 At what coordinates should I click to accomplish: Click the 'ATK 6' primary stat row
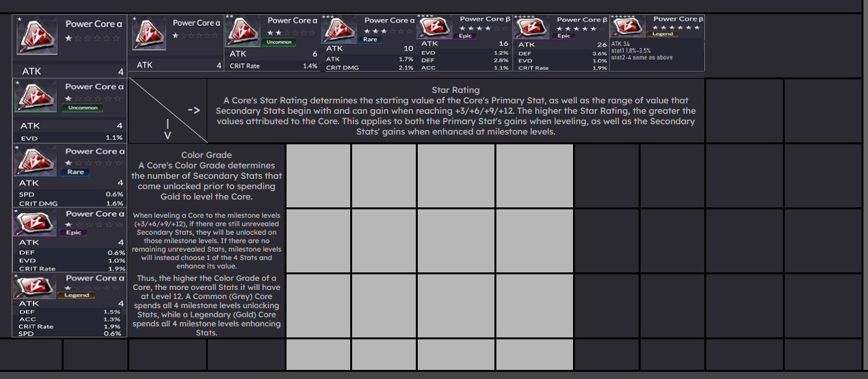[274, 54]
